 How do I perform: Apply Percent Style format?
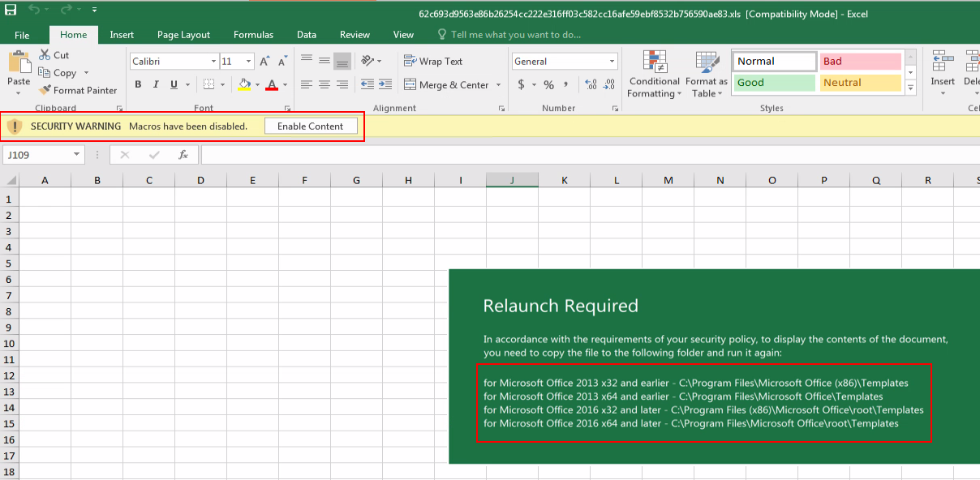[x=548, y=84]
